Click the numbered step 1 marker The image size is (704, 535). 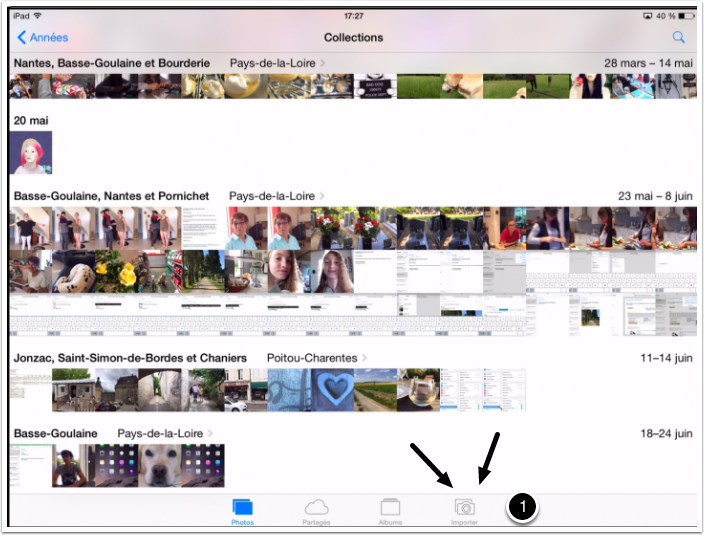522,508
